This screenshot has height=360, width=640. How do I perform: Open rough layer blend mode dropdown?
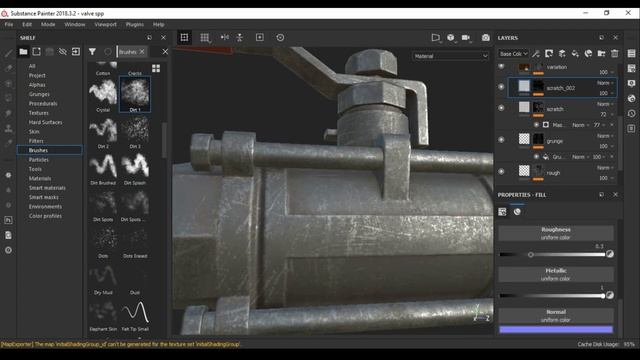[x=606, y=168]
